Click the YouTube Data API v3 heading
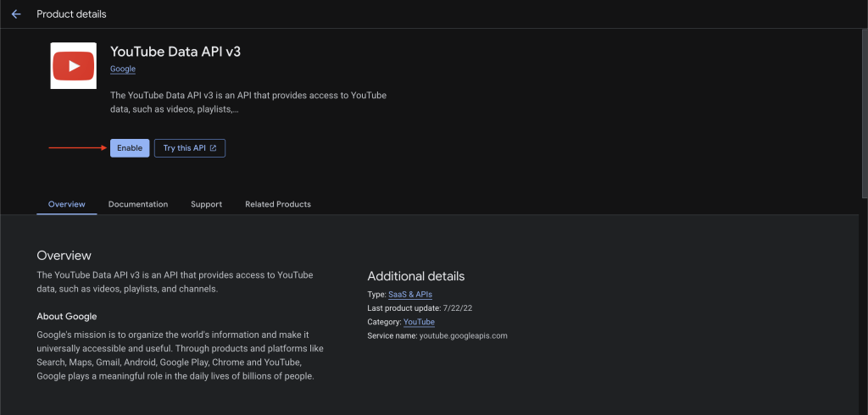The height and width of the screenshot is (415, 868). [x=175, y=52]
